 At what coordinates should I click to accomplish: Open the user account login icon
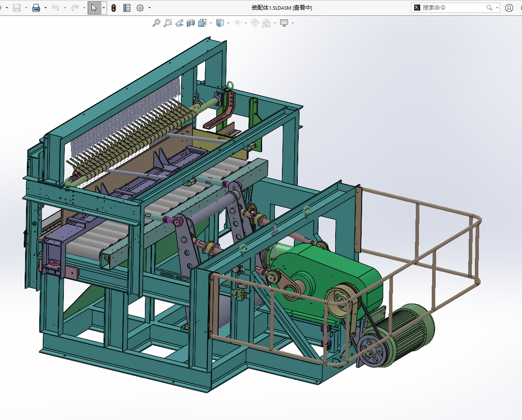click(x=509, y=7)
